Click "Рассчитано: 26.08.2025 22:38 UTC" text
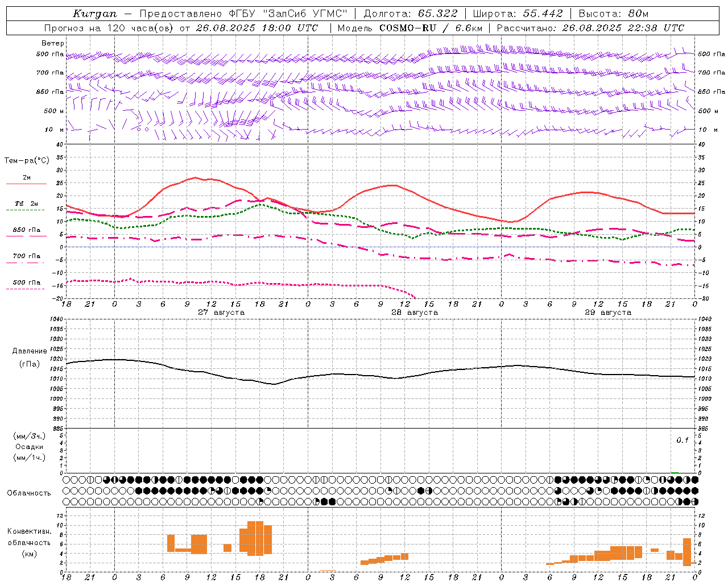Screen dimensions: 728x582 point(590,28)
